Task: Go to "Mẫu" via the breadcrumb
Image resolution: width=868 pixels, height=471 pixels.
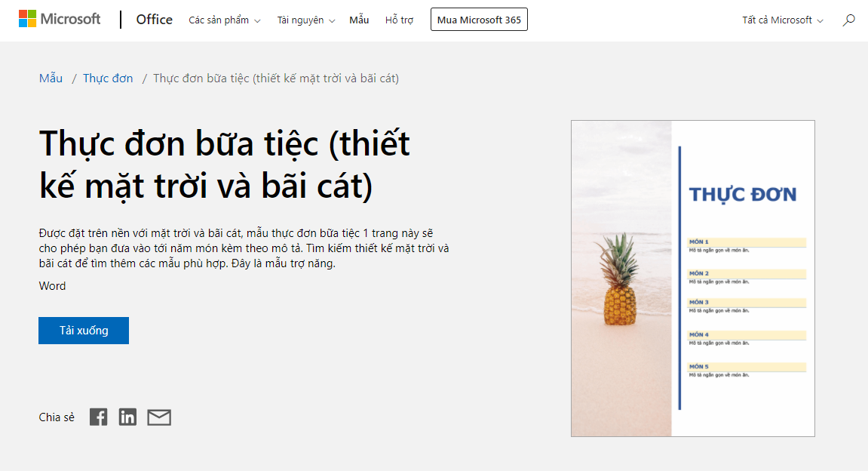Action: click(x=50, y=78)
